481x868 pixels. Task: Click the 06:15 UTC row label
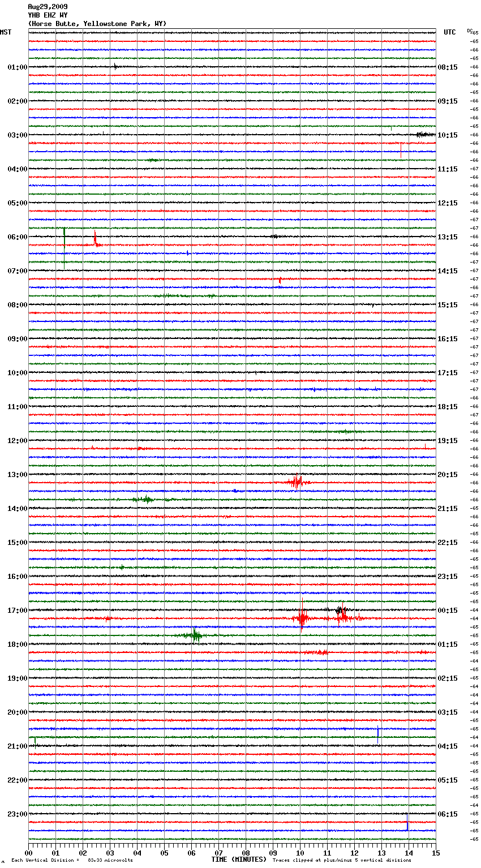448,814
